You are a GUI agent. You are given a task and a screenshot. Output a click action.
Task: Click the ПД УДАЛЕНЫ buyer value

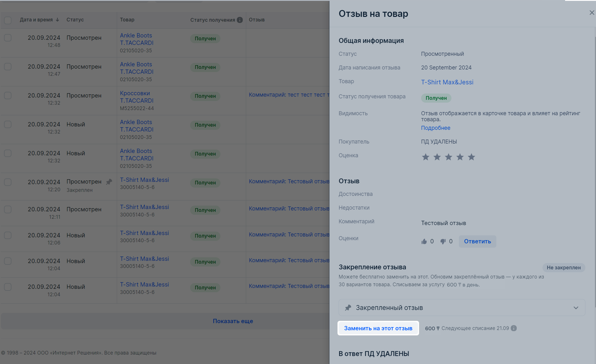point(439,142)
